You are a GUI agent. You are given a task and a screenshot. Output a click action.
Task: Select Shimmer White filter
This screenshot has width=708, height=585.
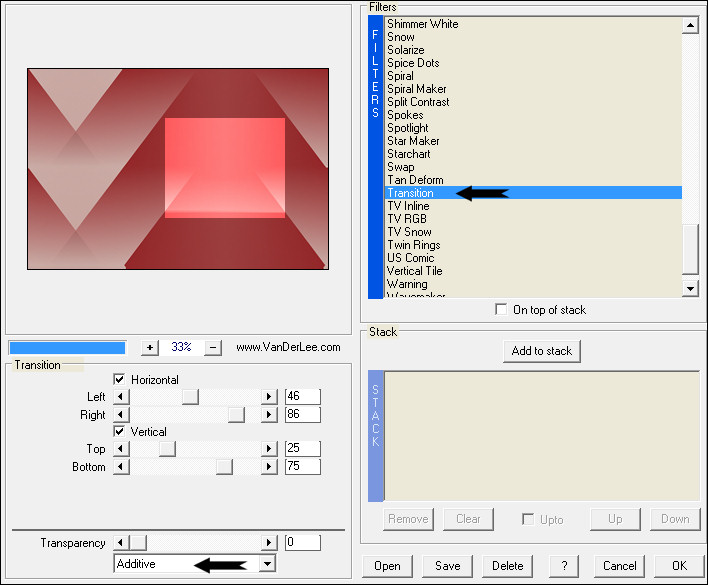tap(533, 24)
